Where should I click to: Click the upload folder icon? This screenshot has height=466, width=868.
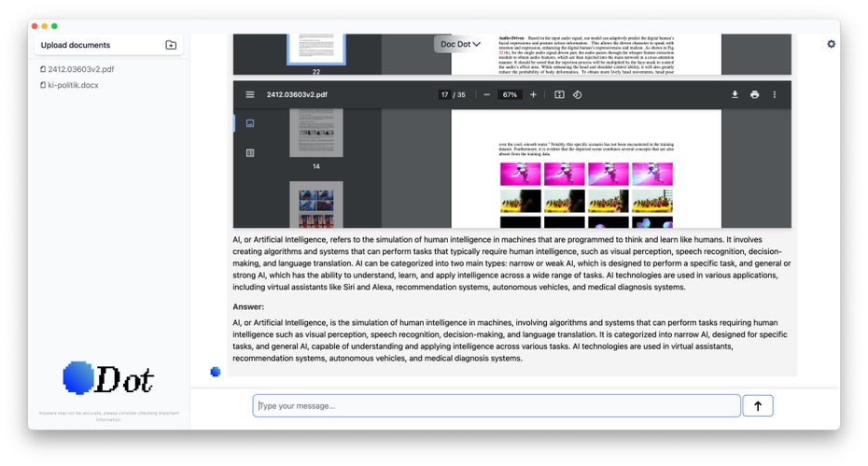tap(171, 45)
